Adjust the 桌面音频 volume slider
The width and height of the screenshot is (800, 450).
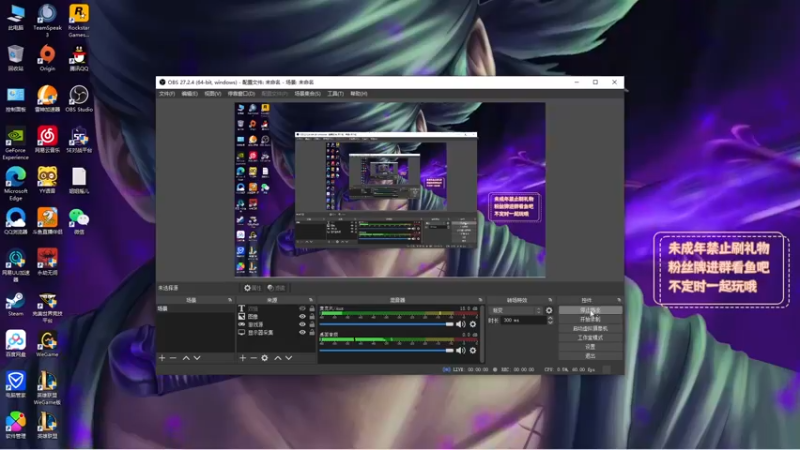(386, 351)
